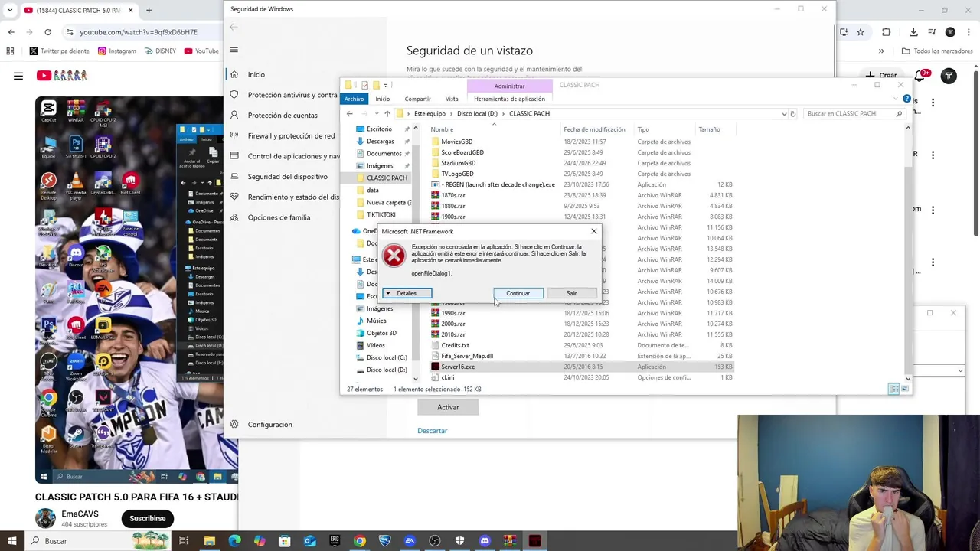The image size is (980, 551).
Task: Open Epic Games Launcher from the taskbar
Action: click(x=335, y=541)
